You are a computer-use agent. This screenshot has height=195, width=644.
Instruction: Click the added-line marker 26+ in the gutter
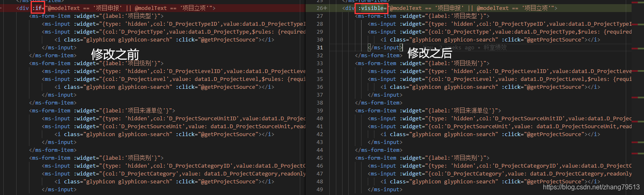[x=321, y=8]
